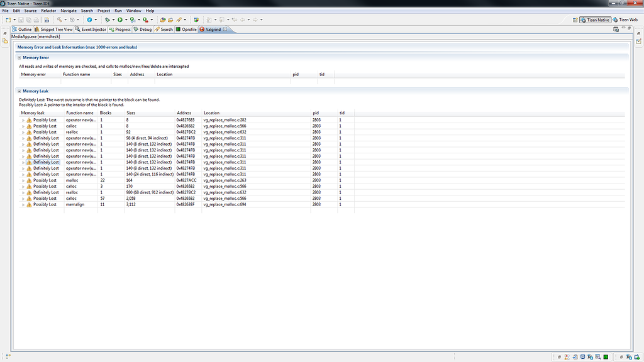The height and width of the screenshot is (362, 644).
Task: Click the Open Perspective icon
Action: coord(575,19)
